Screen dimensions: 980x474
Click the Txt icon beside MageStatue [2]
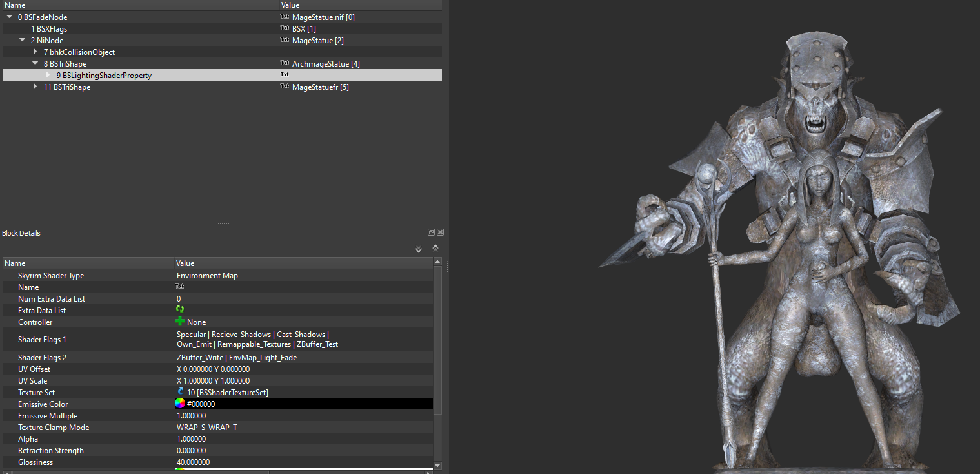[x=285, y=40]
